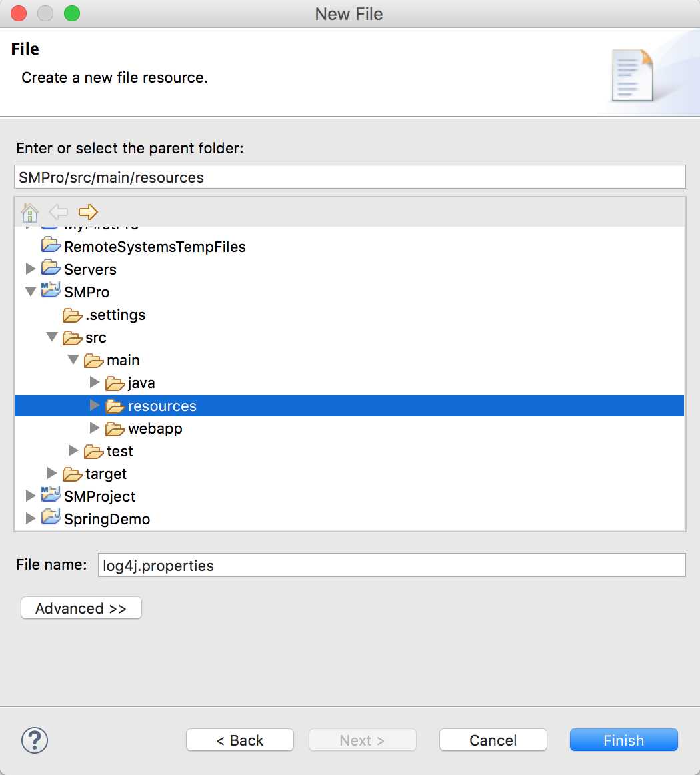The width and height of the screenshot is (700, 775).
Task: Click the home icon in folder toolbar
Action: click(x=30, y=213)
